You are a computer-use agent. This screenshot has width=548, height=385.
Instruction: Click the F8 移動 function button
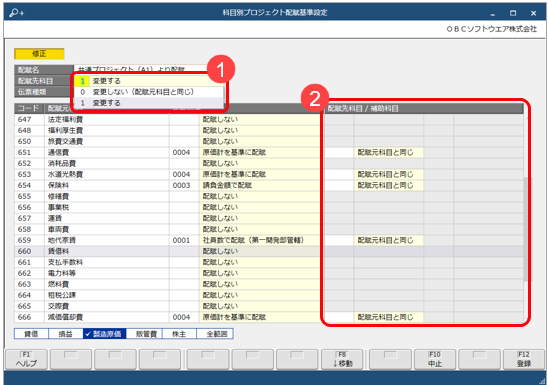coord(343,359)
